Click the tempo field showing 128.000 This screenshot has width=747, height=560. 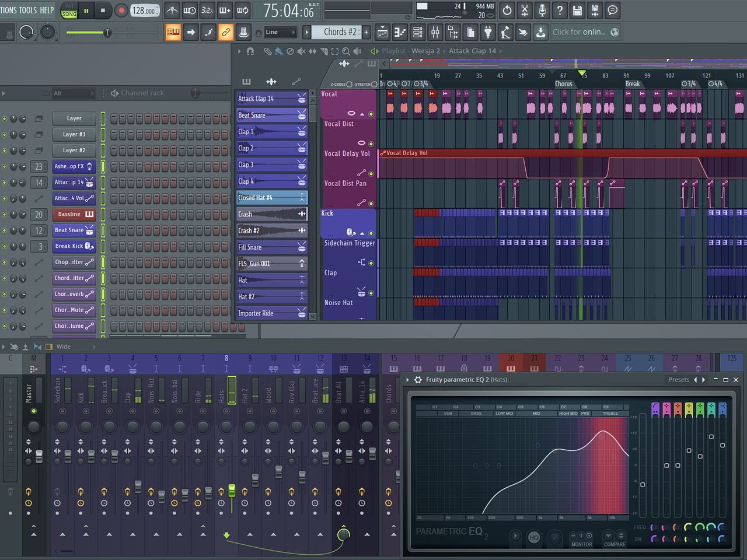pyautogui.click(x=144, y=10)
